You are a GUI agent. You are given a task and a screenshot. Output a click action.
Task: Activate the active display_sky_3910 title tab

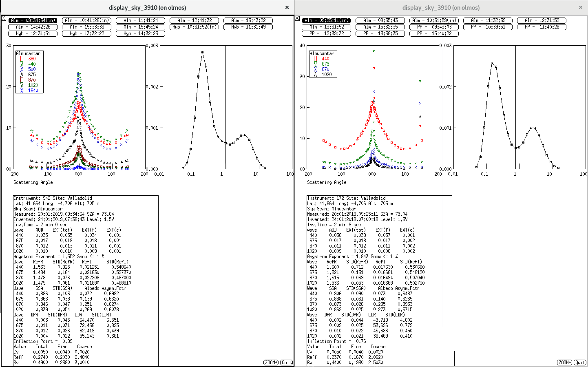[x=147, y=7]
